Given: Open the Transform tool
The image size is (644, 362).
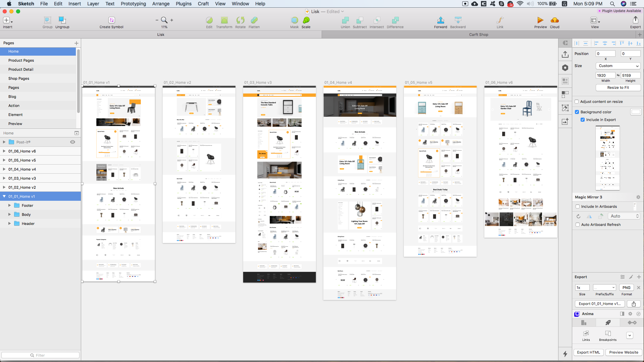Looking at the screenshot, I should pos(224,22).
